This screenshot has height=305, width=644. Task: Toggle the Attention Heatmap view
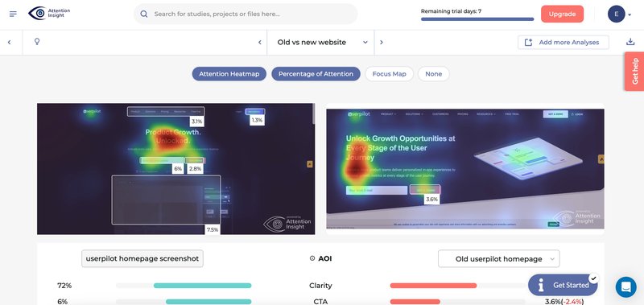pyautogui.click(x=229, y=74)
